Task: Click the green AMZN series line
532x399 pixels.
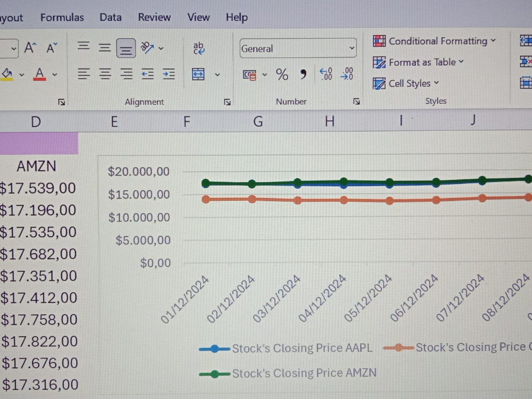Action: (x=367, y=182)
